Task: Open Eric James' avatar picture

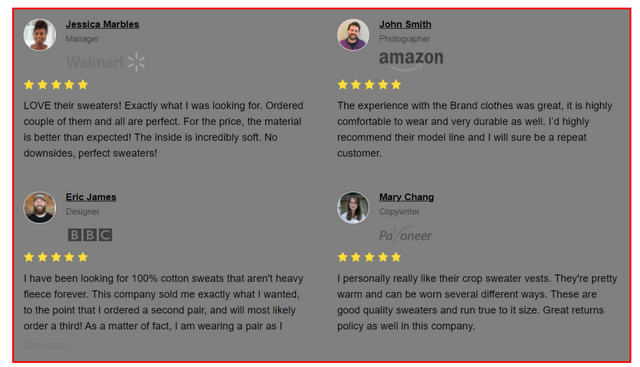Action: pos(40,207)
